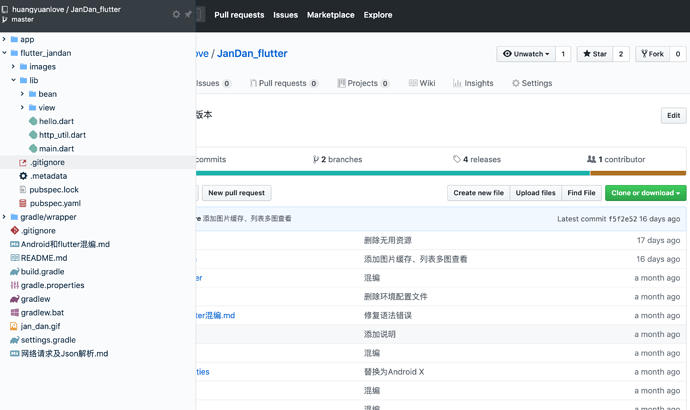Switch to the repository Pull requests tab
Screen dimensions: 690x410
[x=284, y=83]
